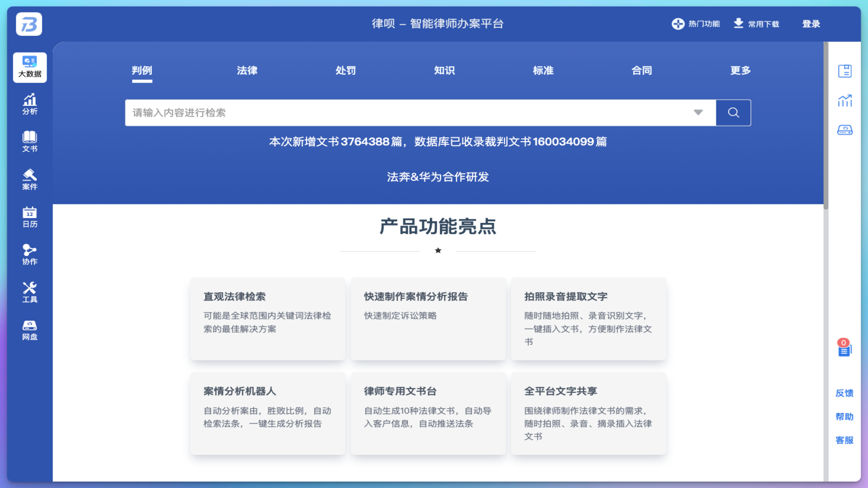Open the notification icon with red badge
The width and height of the screenshot is (868, 488).
[844, 348]
